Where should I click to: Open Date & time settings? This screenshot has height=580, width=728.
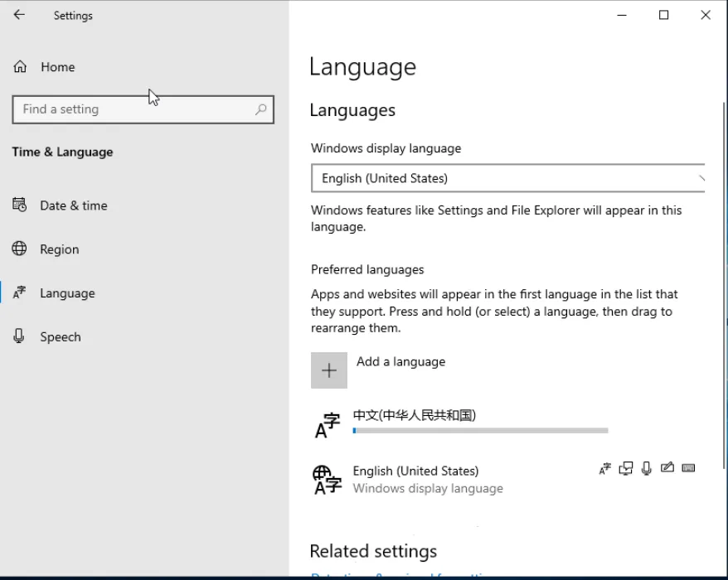click(73, 205)
